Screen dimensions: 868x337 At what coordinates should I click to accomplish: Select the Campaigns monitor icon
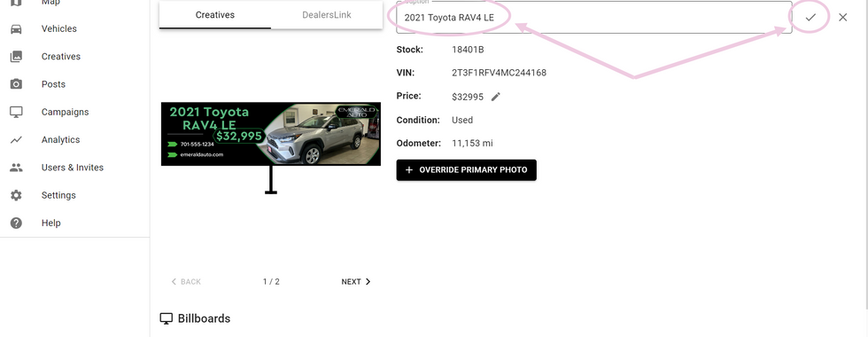click(16, 112)
